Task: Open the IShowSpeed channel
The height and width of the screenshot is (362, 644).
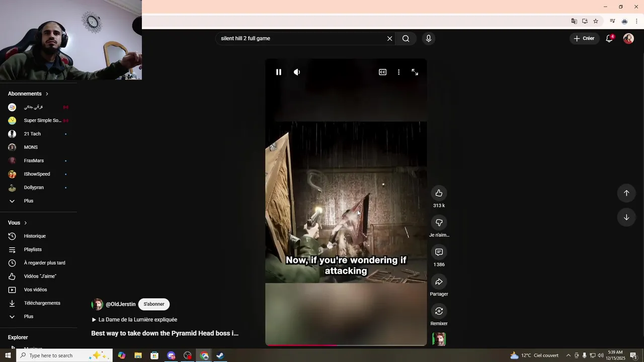Action: tap(38, 174)
